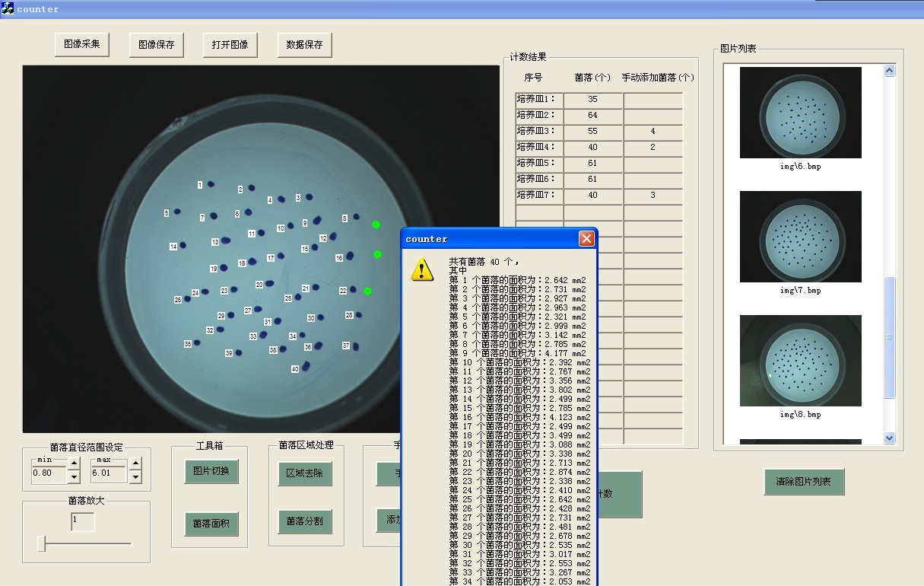Click the max diameter input field showing 6.01

pyautogui.click(x=109, y=473)
